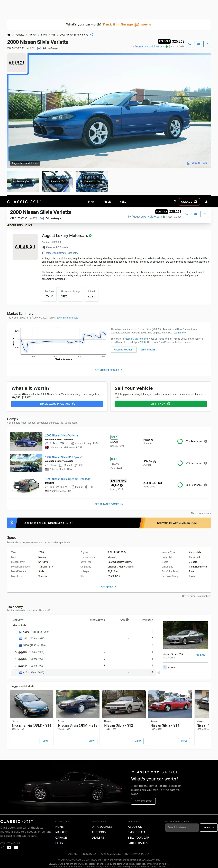Open SEE SPECS link
Image resolution: width=218 pixels, height=868 pixels.
tap(109, 587)
